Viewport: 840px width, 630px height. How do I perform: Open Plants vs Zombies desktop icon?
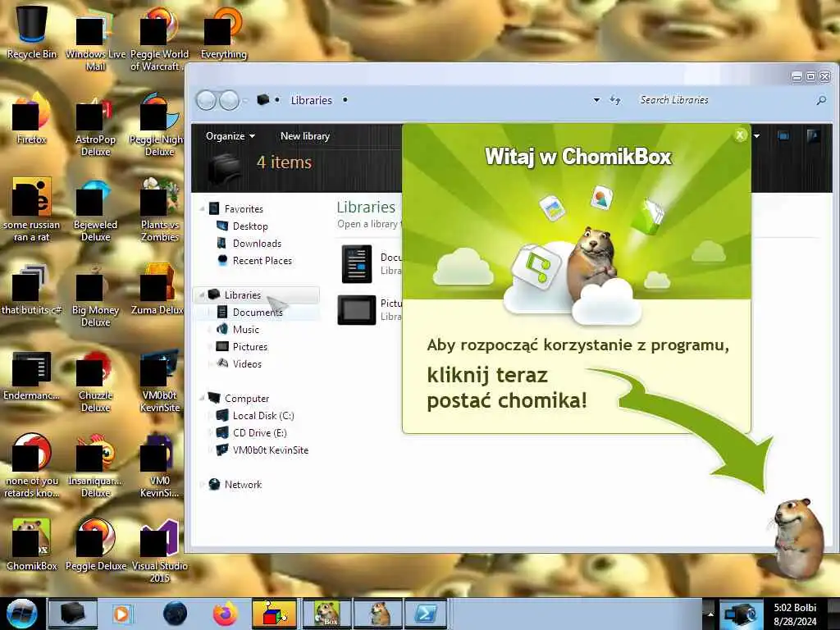tap(159, 209)
